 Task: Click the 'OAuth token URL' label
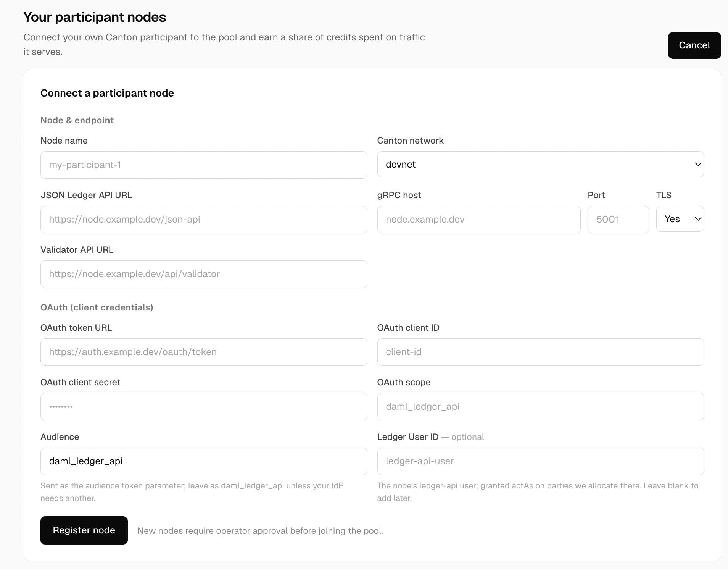[76, 328]
